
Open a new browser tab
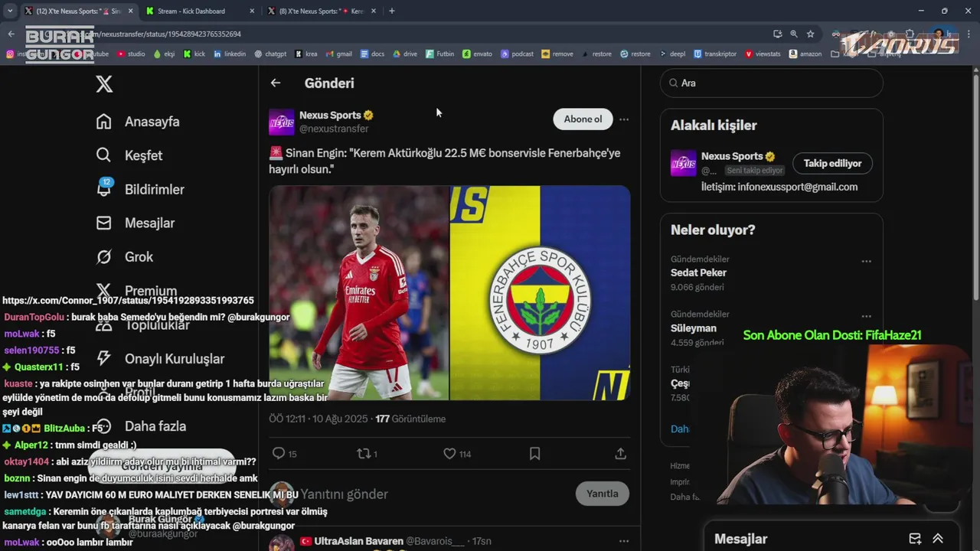pyautogui.click(x=392, y=11)
